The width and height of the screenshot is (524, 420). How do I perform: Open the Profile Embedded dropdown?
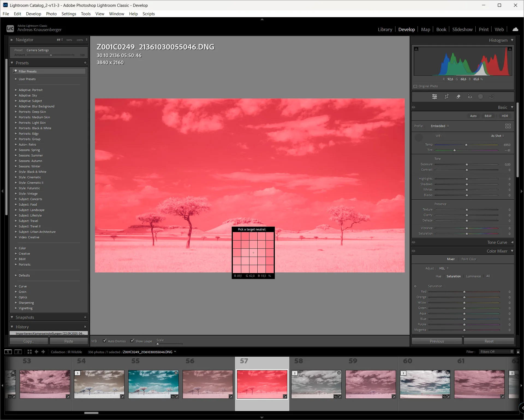pyautogui.click(x=439, y=126)
